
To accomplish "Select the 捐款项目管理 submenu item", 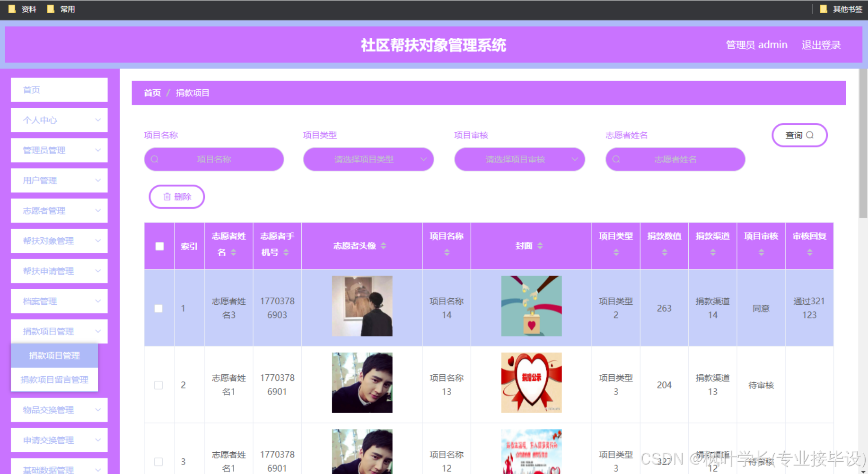I will tap(54, 355).
